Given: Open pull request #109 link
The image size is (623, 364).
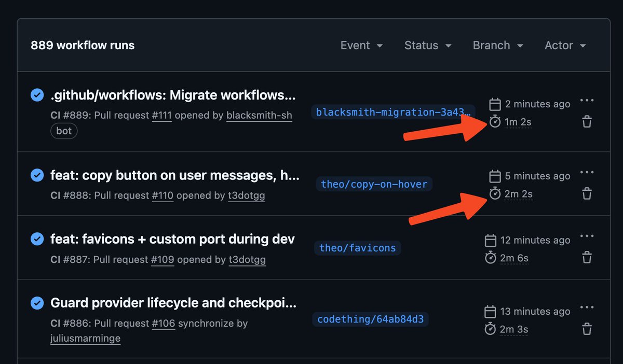Looking at the screenshot, I should (x=162, y=260).
